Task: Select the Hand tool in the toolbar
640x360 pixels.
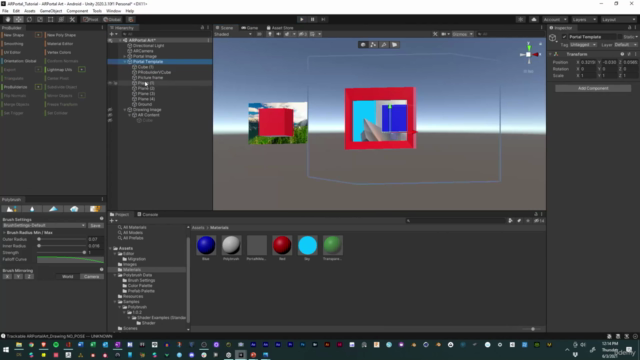Action: [8, 20]
